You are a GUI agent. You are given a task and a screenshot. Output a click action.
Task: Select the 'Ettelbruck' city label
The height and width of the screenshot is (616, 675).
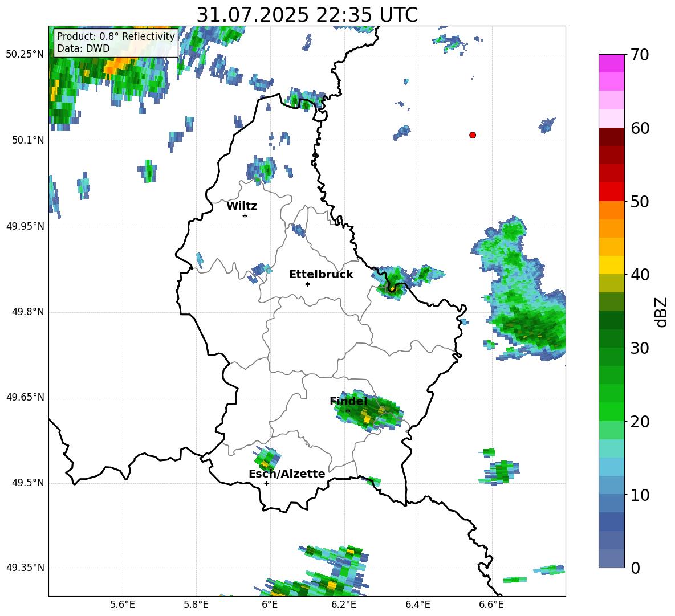pyautogui.click(x=321, y=275)
